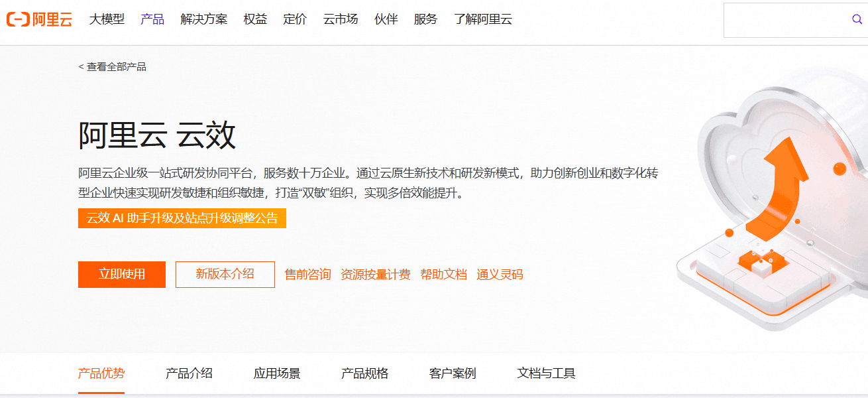Open the 云效 AI 助手升级 announcement banner

click(182, 218)
